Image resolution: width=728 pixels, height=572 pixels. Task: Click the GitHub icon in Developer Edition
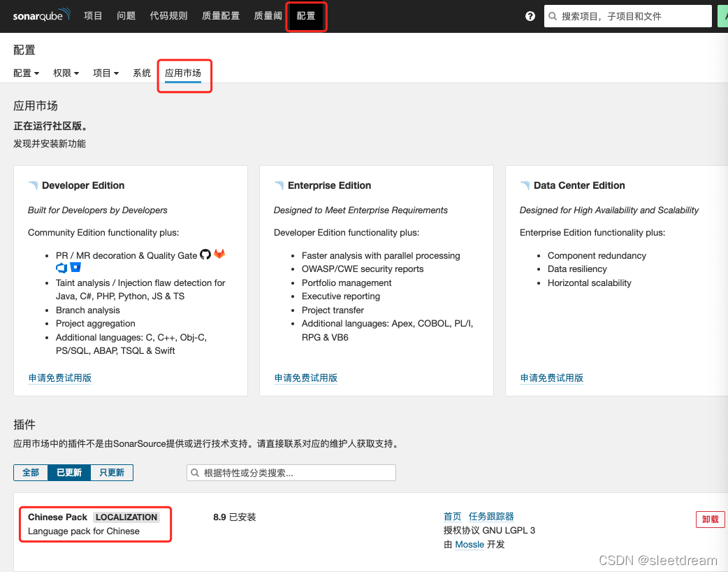click(205, 254)
